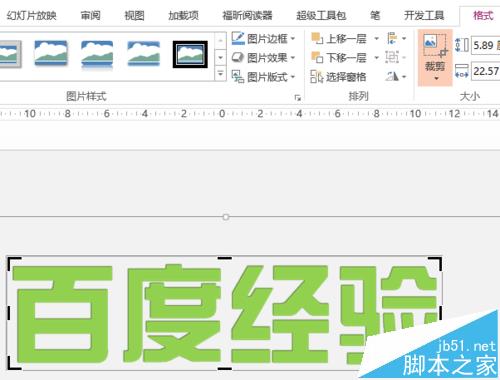Select the 开发工具 tab

click(x=424, y=15)
